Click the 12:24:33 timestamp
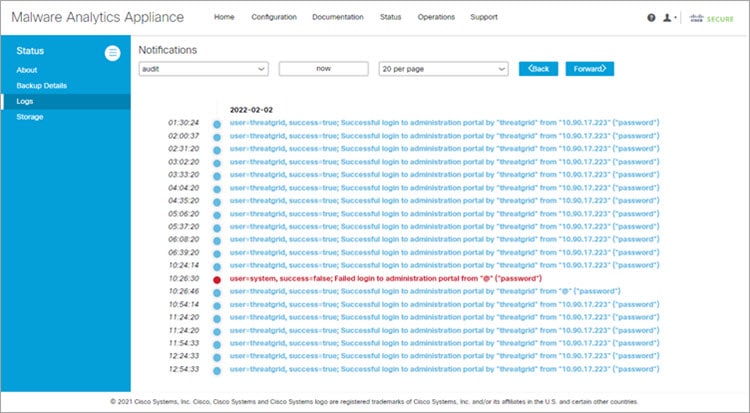The width and height of the screenshot is (750, 413). (183, 356)
